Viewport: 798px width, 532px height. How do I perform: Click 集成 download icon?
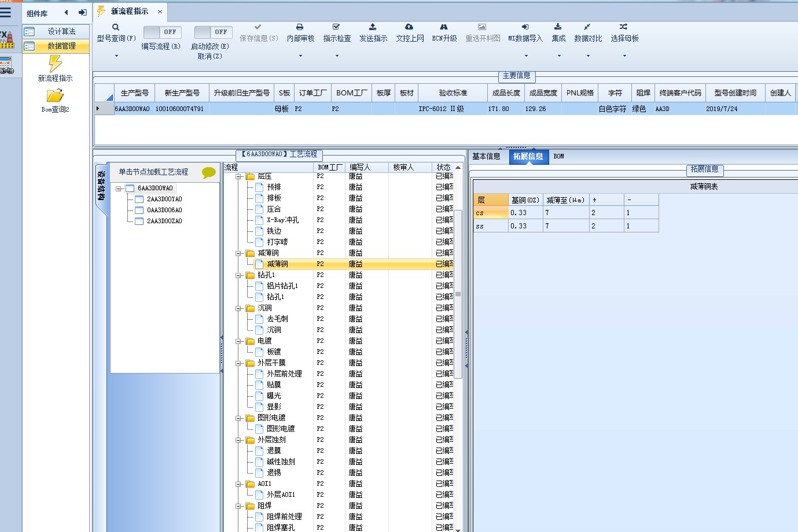pyautogui.click(x=558, y=27)
